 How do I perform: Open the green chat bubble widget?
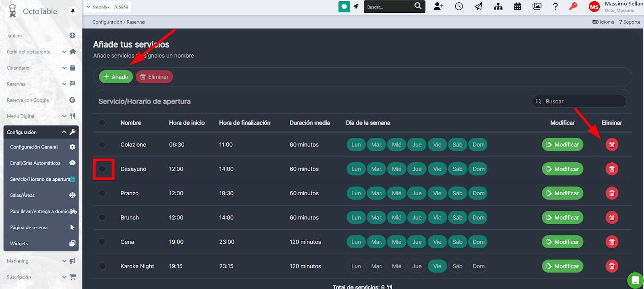pyautogui.click(x=635, y=280)
